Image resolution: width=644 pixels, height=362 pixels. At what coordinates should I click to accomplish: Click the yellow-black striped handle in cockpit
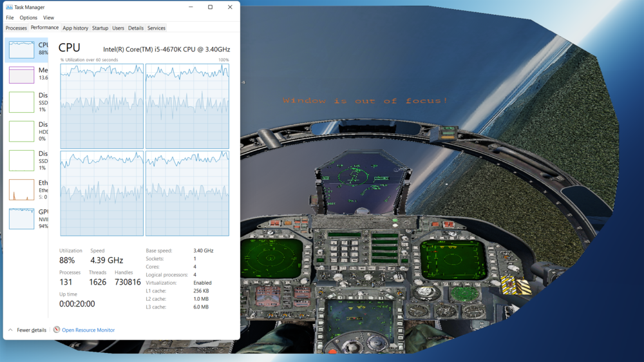point(515,285)
